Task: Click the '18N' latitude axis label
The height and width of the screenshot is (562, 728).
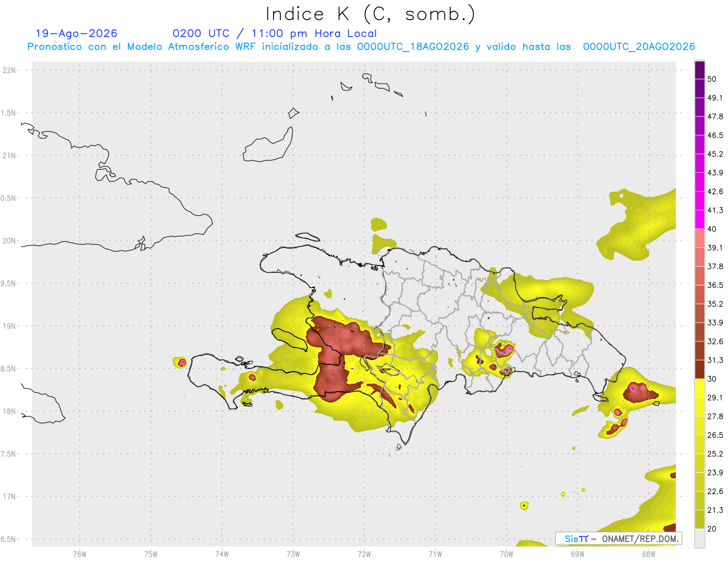Action: (10, 411)
